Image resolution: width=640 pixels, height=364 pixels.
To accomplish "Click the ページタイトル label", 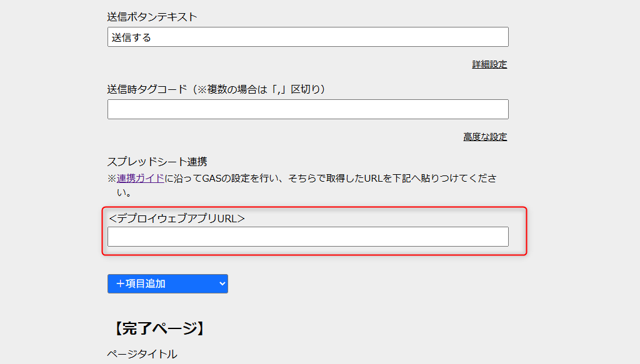I will point(142,354).
